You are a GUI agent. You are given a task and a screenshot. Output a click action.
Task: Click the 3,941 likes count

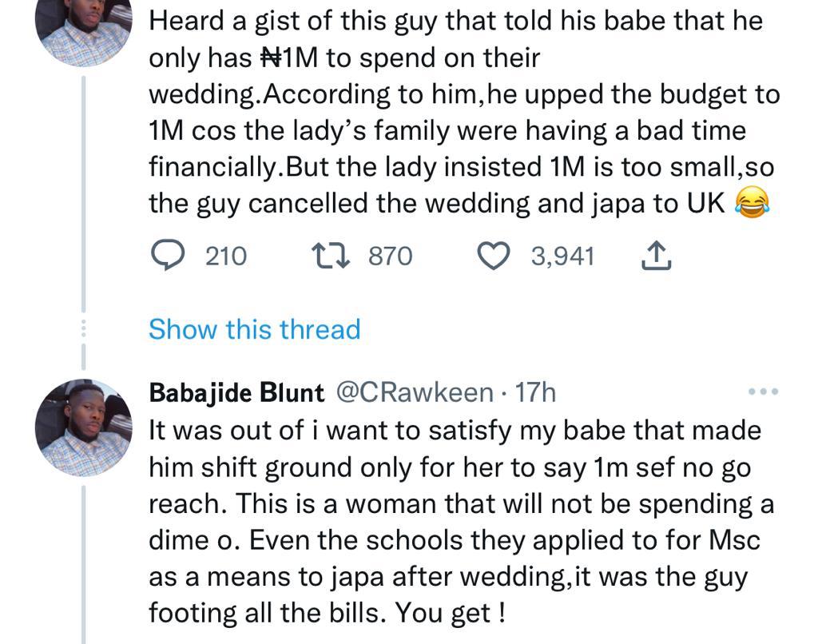562,256
